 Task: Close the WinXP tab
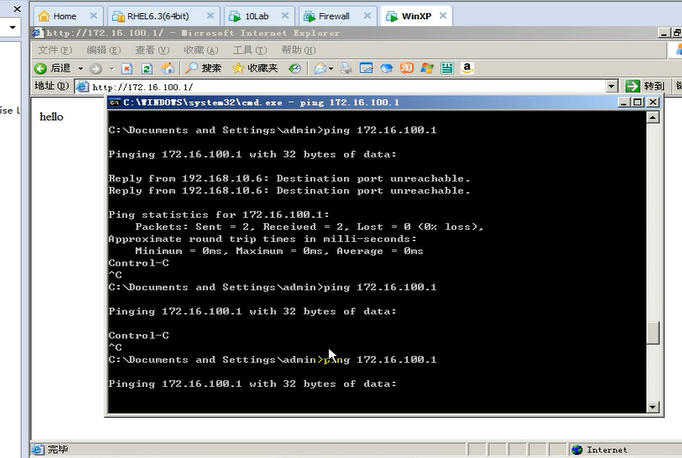pyautogui.click(x=443, y=16)
